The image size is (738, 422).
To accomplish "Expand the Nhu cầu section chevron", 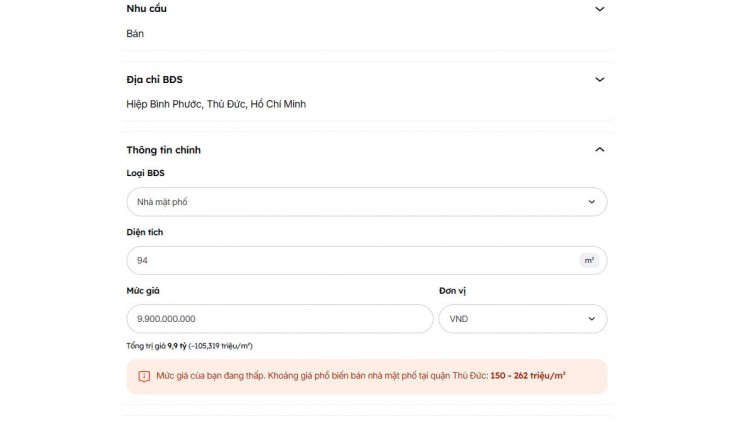I will click(x=600, y=9).
